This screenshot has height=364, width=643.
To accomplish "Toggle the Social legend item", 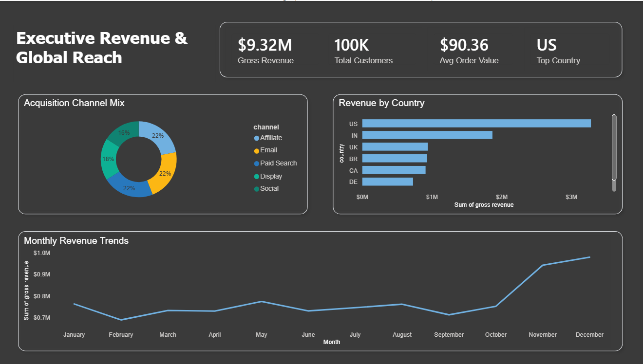I will pos(269,188).
